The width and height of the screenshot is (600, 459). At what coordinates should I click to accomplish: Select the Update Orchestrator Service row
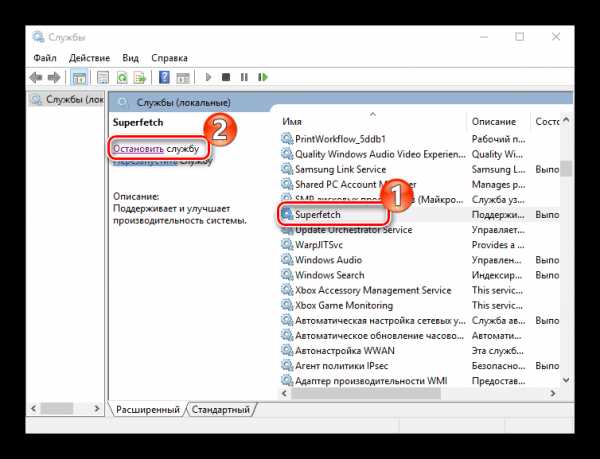click(420, 230)
